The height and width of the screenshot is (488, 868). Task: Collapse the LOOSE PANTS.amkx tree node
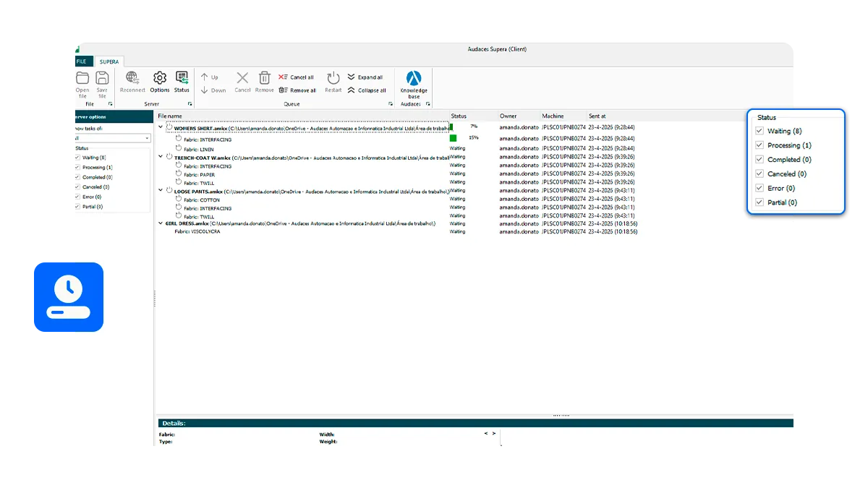point(161,190)
